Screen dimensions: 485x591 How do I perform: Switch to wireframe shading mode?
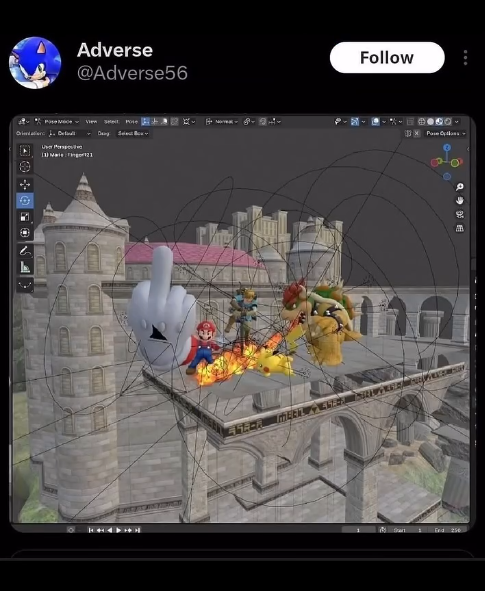tap(422, 121)
